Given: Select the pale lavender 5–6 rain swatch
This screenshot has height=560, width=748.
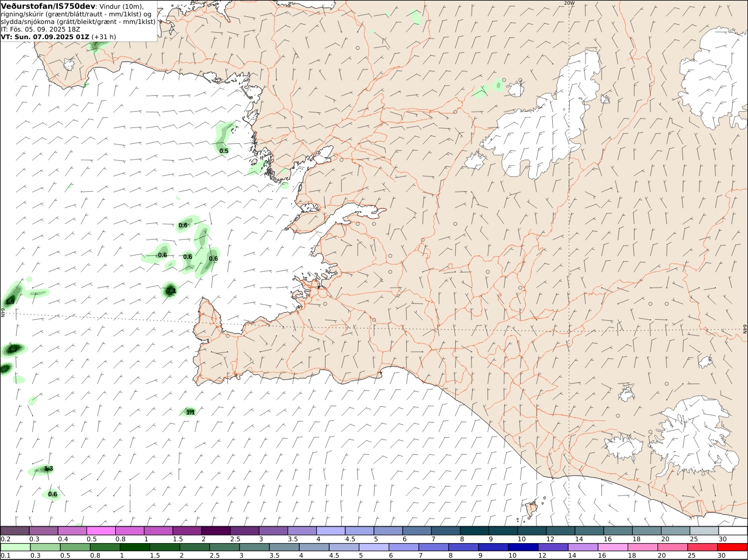Looking at the screenshot, I should [x=374, y=547].
